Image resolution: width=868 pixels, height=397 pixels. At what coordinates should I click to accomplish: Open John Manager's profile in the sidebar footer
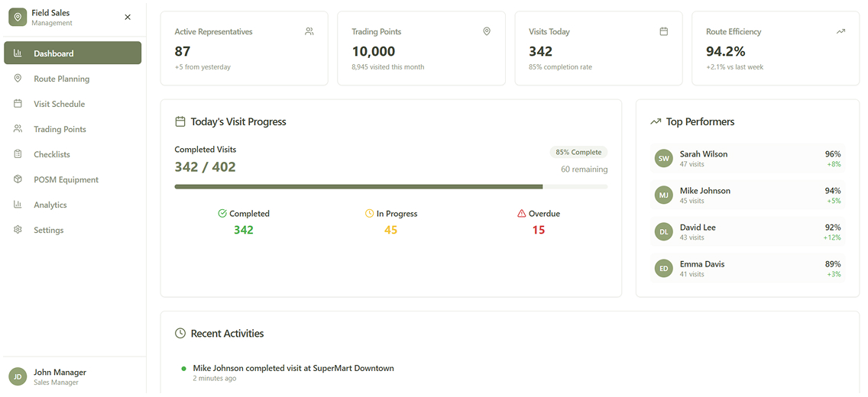coord(60,376)
